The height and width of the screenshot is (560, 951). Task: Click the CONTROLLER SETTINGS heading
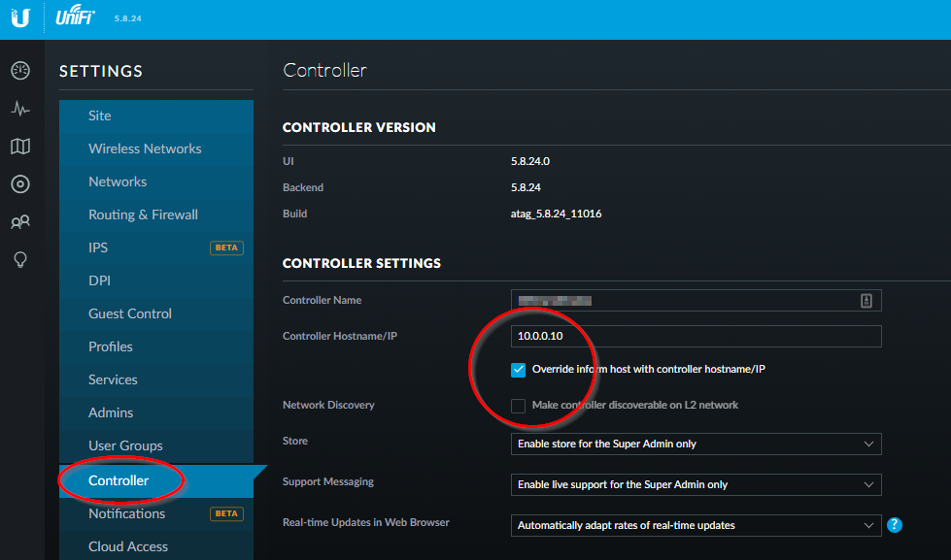[361, 264]
